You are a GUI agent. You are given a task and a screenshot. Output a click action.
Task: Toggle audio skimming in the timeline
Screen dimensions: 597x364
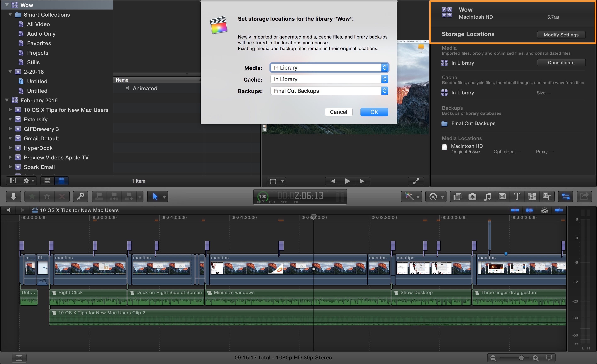pyautogui.click(x=530, y=210)
